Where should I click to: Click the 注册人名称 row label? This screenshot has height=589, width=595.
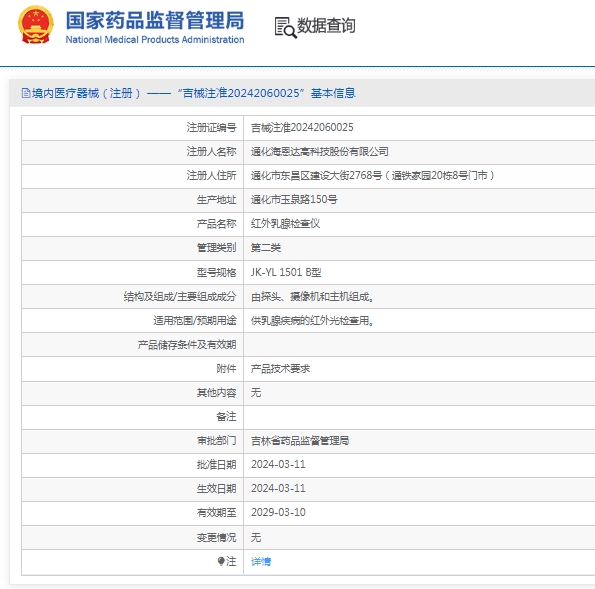pos(211,152)
